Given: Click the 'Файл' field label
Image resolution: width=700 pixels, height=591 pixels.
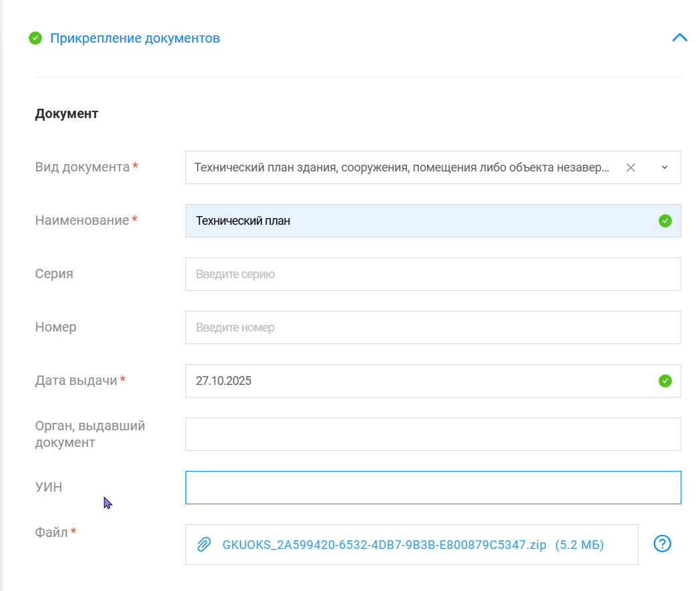Looking at the screenshot, I should (51, 532).
